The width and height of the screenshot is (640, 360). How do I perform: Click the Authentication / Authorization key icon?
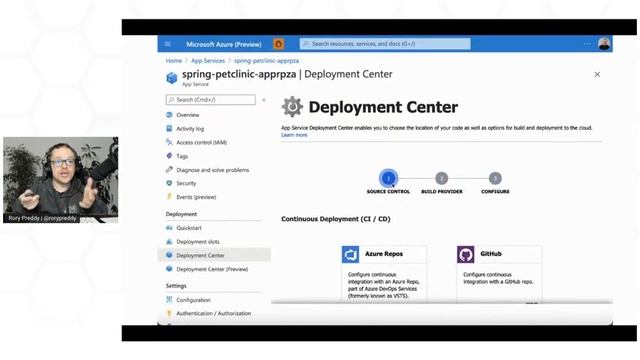click(x=169, y=313)
